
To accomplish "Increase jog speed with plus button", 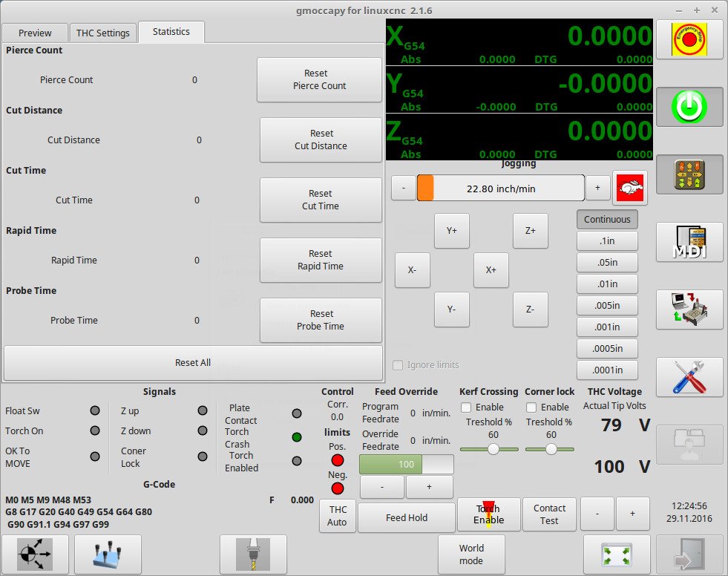I will [597, 188].
